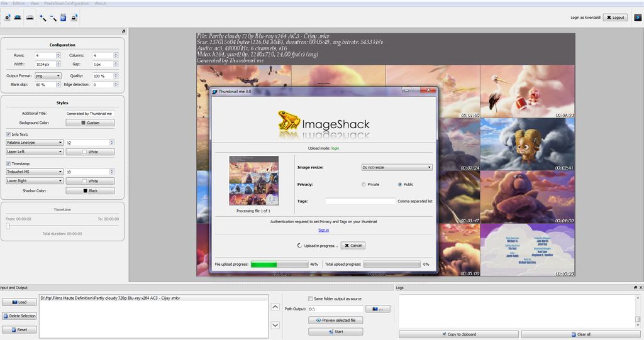
Task: Close the Logs panel
Action: click(641, 287)
